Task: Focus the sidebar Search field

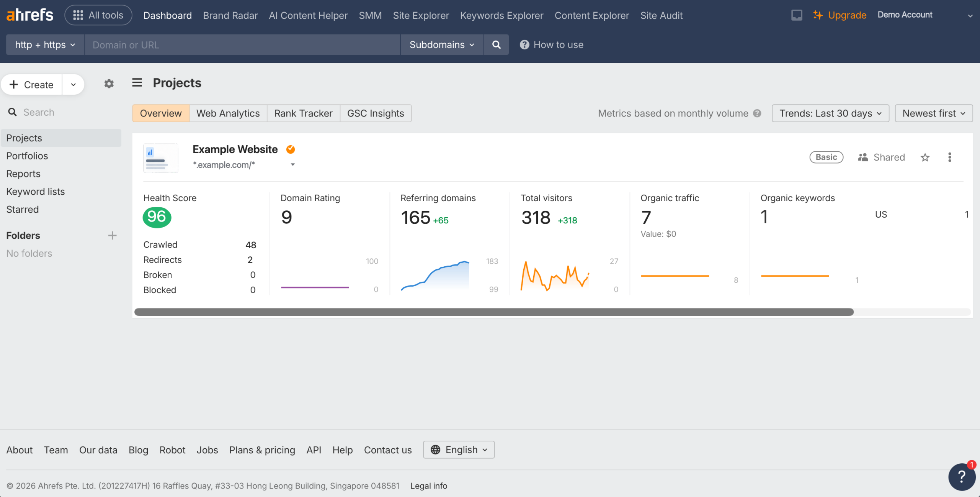Action: pyautogui.click(x=61, y=112)
